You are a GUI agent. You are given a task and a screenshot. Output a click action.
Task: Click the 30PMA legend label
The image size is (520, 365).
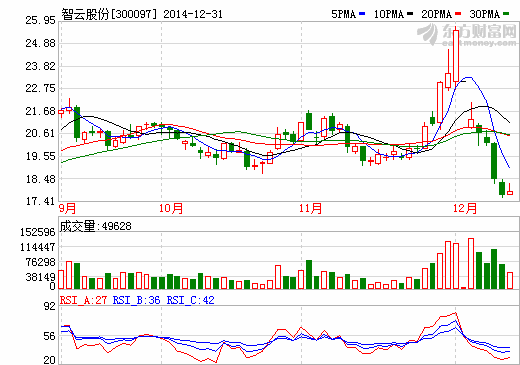click(485, 14)
